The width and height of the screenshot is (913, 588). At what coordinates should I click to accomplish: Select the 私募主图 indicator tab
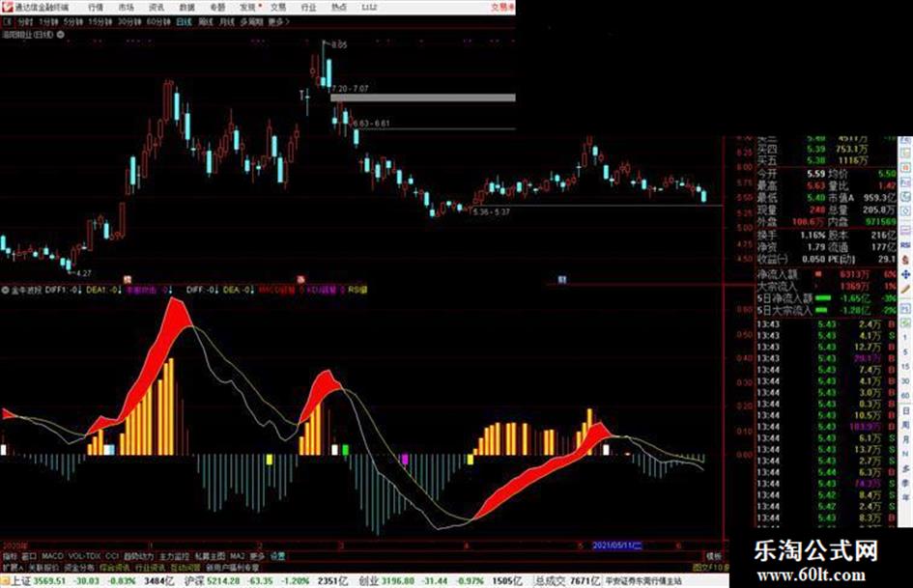[x=210, y=556]
